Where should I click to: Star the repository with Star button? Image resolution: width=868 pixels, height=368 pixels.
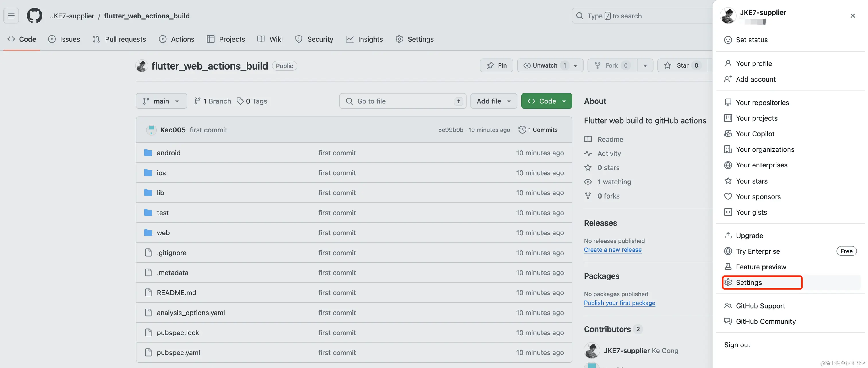pos(682,65)
